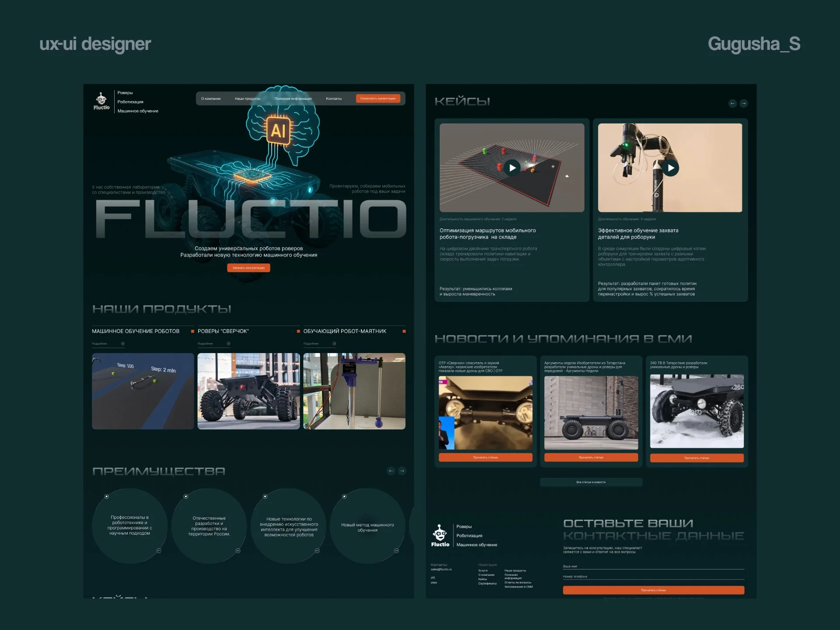
Task: Open Упоминания в СМИ in the footer navigation
Action: [x=519, y=587]
